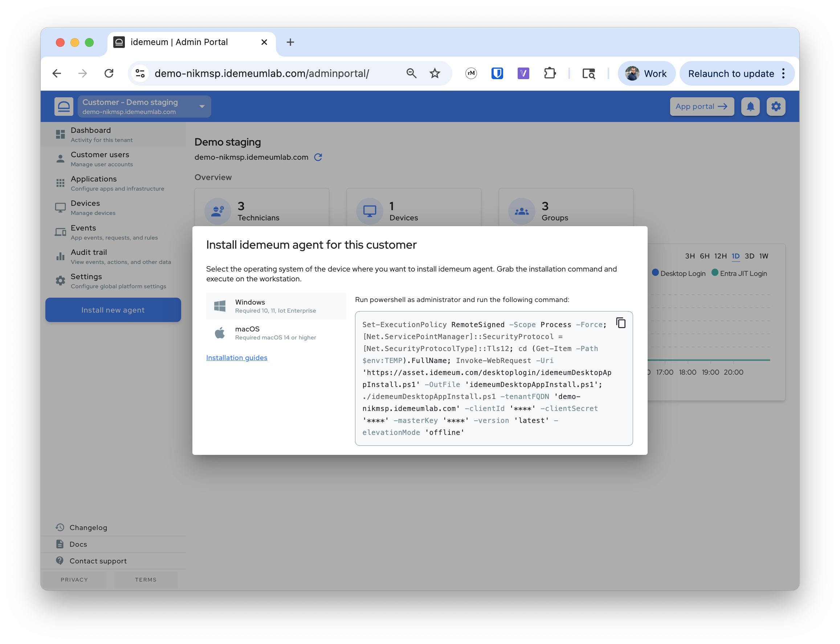This screenshot has height=644, width=840.
Task: Open the zoom magnifier in address bar
Action: tap(411, 73)
